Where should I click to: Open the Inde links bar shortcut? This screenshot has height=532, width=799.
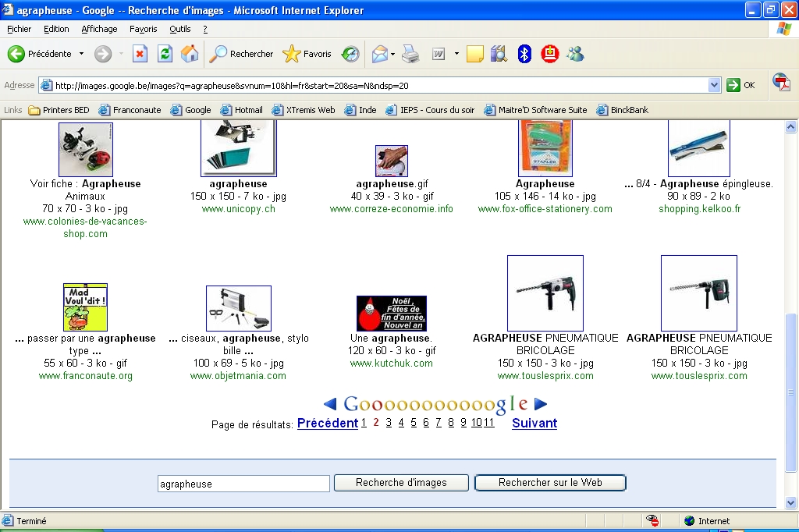pos(360,110)
